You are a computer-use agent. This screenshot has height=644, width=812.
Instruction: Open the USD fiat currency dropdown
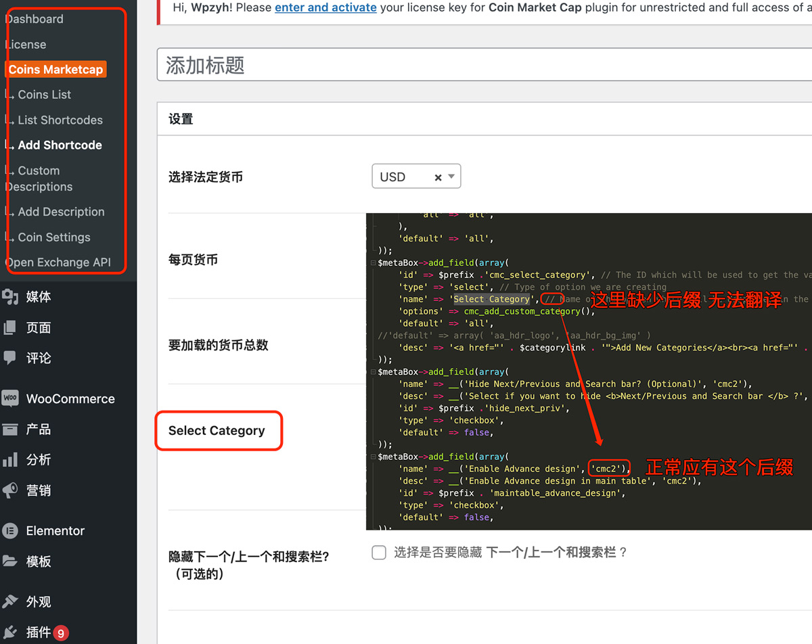click(x=416, y=177)
